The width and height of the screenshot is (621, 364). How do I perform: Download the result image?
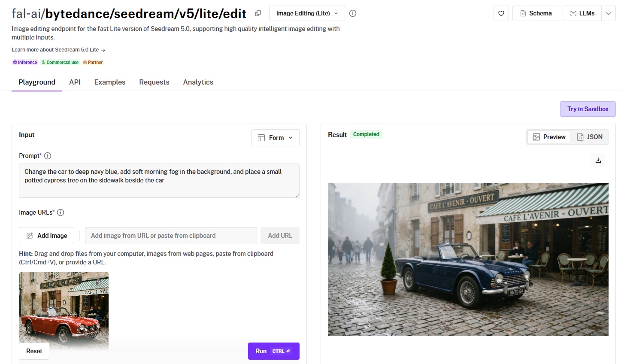[x=598, y=161]
